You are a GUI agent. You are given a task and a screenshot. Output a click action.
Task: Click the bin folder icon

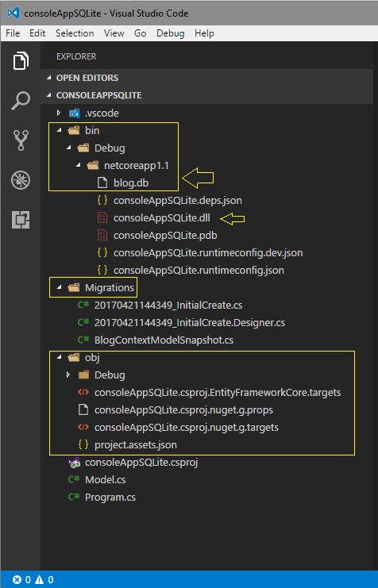pyautogui.click(x=74, y=130)
